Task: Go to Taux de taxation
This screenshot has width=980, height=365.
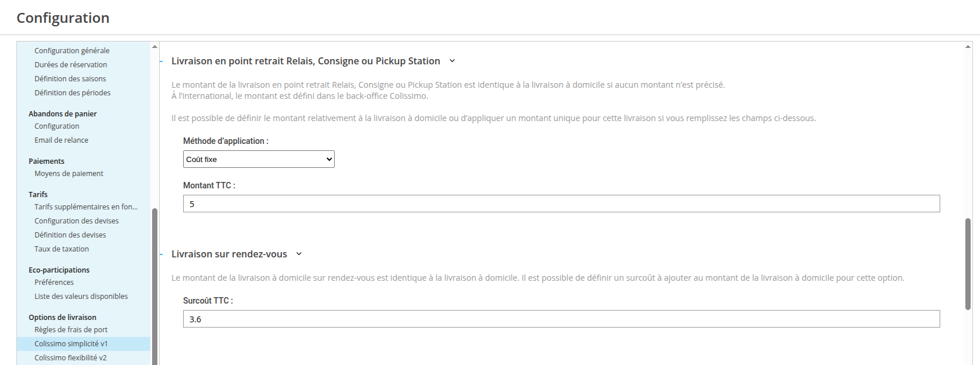Action: pyautogui.click(x=62, y=249)
